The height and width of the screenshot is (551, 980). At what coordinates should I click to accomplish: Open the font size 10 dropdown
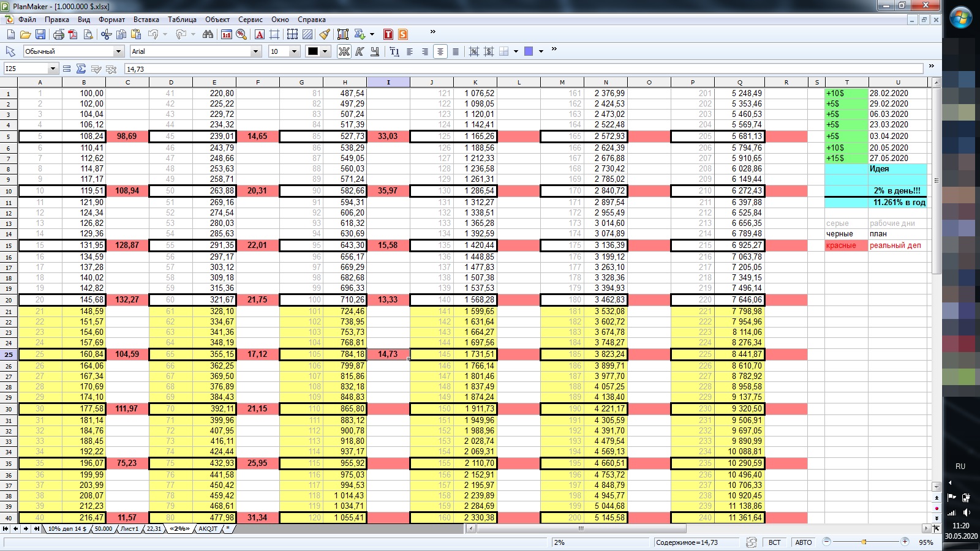(294, 52)
